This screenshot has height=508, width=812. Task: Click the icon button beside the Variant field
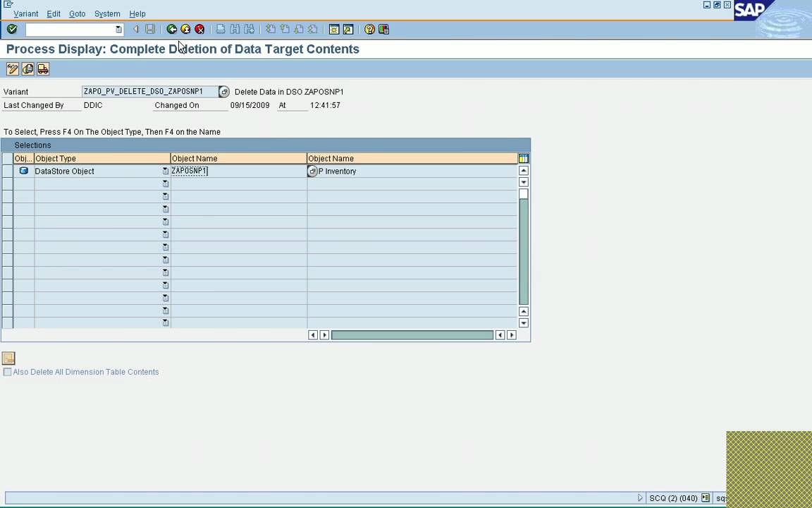point(223,92)
